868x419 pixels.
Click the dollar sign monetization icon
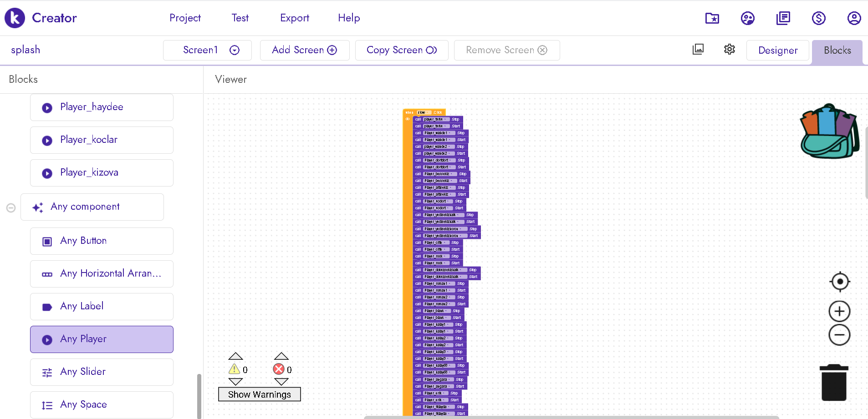pos(818,18)
